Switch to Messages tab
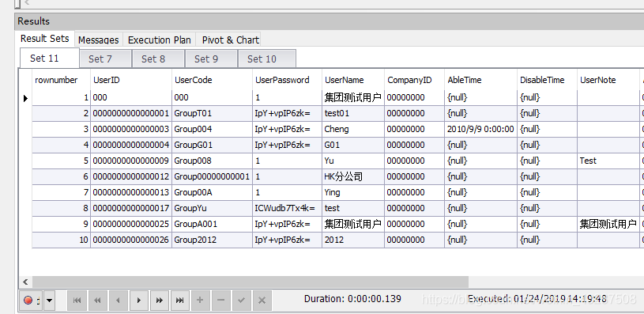This screenshot has height=314, width=644. coord(99,40)
